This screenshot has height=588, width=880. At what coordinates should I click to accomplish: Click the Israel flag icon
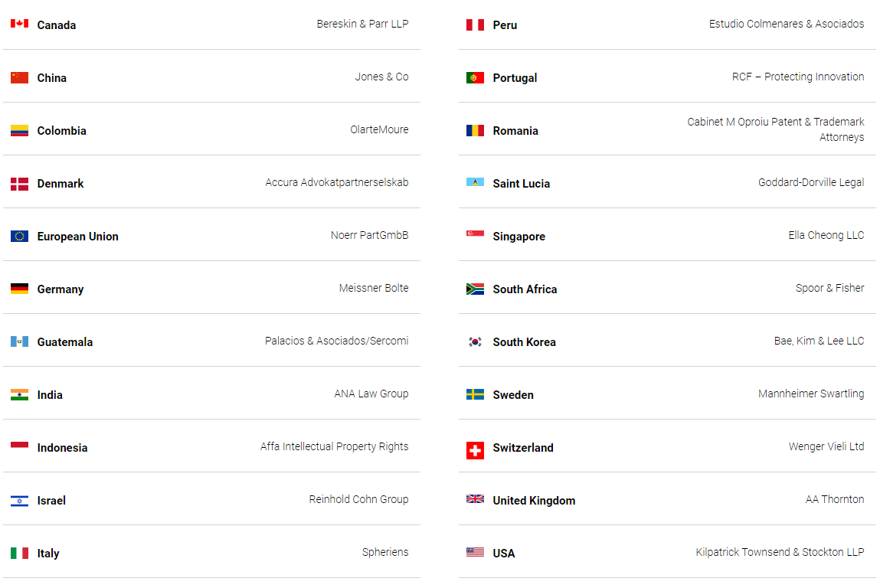(19, 501)
